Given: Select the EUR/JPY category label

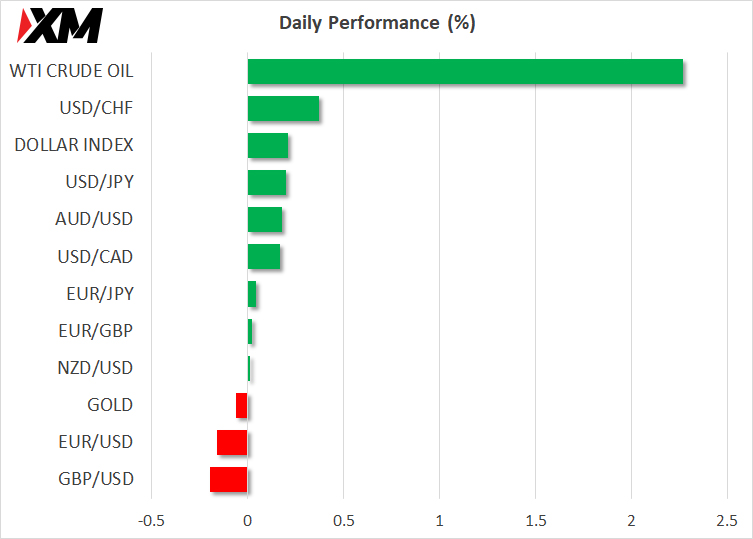Looking at the screenshot, I should [x=98, y=294].
